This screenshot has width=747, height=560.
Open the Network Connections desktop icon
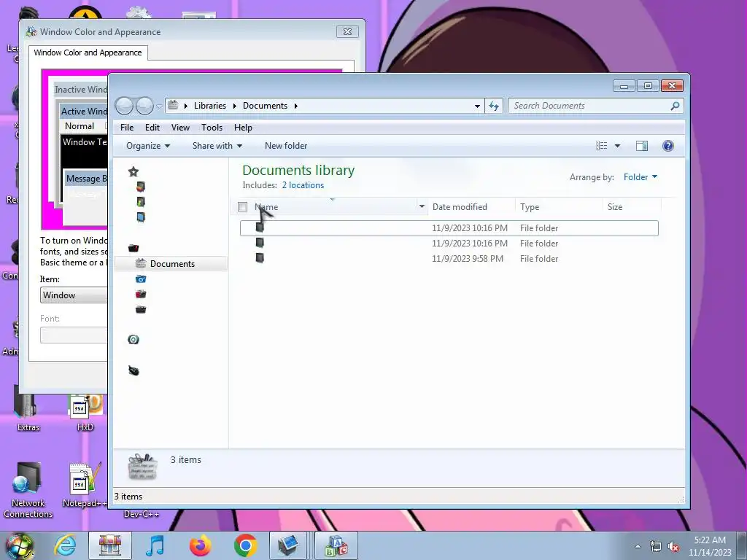pyautogui.click(x=28, y=491)
